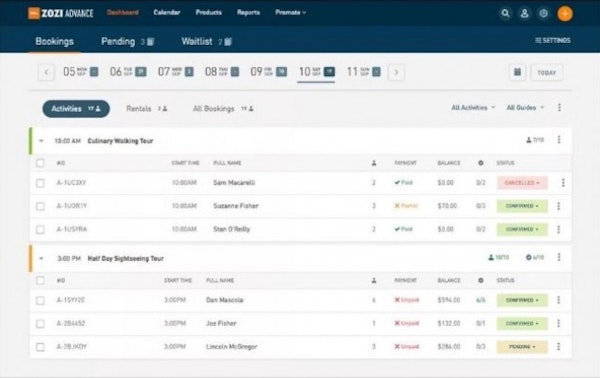Open the Calendar menu item

tap(166, 13)
